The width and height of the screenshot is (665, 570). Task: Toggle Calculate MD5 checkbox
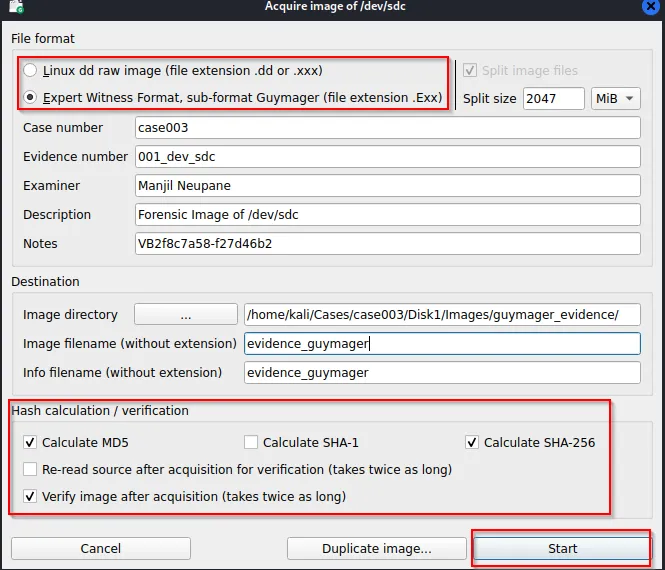30,442
